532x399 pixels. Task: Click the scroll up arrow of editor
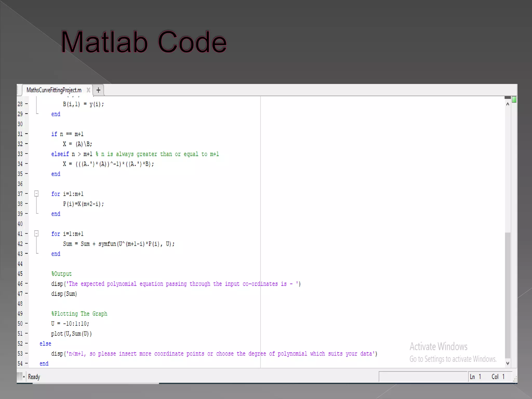[x=508, y=104]
